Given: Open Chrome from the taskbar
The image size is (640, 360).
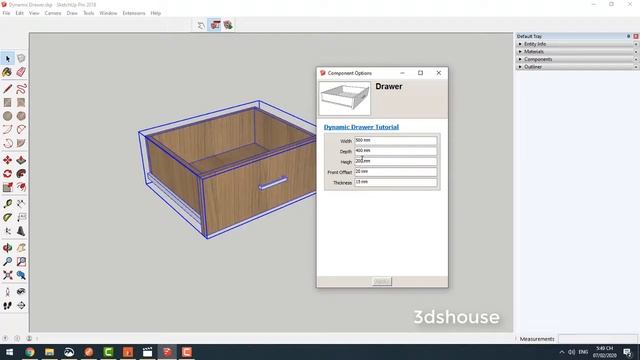Looking at the screenshot, I should point(30,352).
